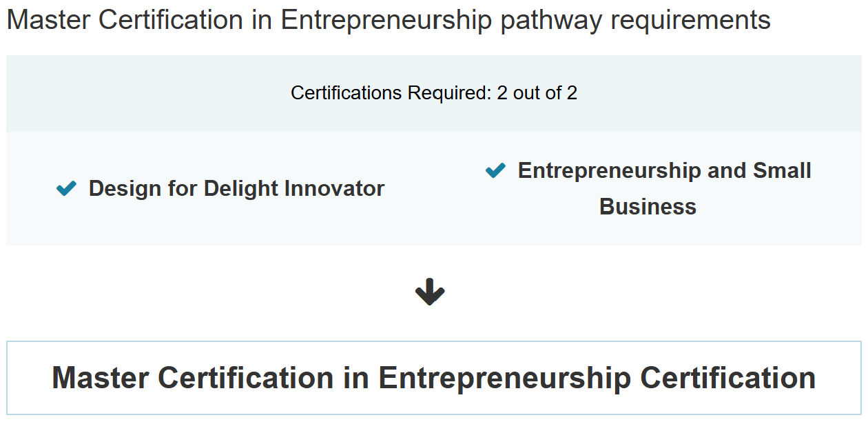Open the Design for Delight Innovator certification
Image resolution: width=868 pixels, height=422 pixels.
[236, 188]
